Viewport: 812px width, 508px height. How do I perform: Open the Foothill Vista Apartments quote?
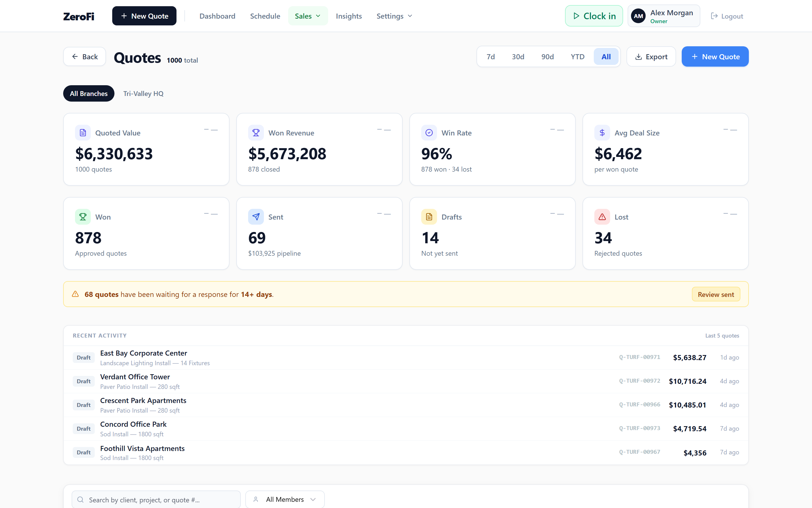point(406,453)
